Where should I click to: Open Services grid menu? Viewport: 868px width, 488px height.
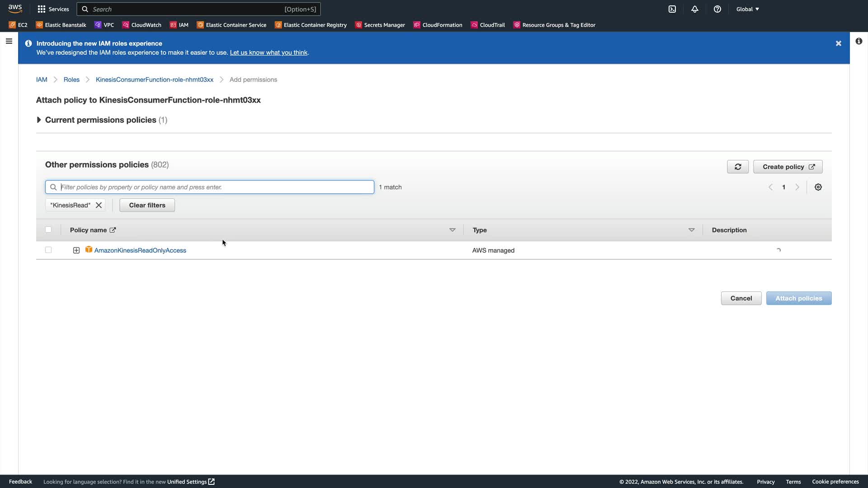[x=53, y=9]
